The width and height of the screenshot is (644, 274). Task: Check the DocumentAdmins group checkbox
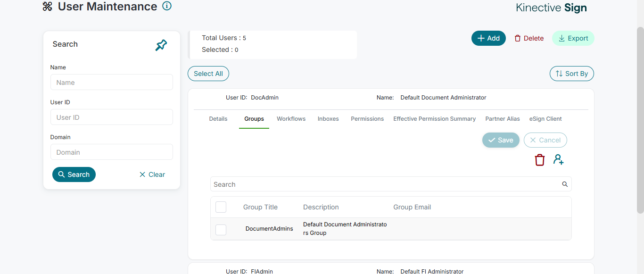point(221,230)
